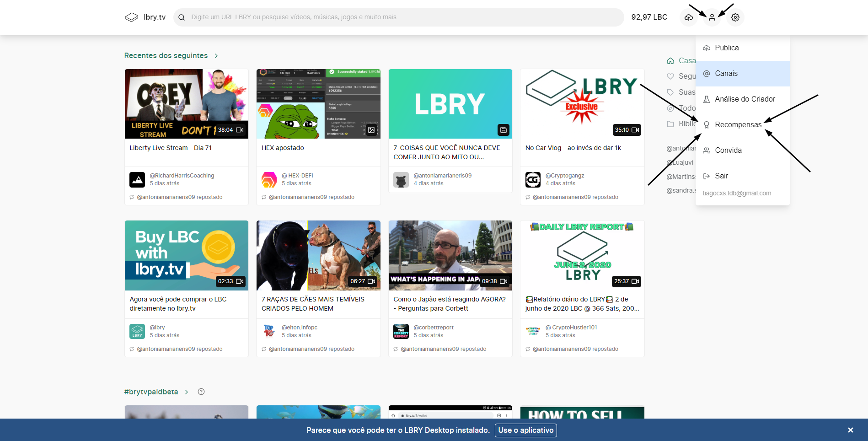Screen dimensions: 868x441
Task: Click the @Cryptogangz channel name
Action: tap(565, 176)
